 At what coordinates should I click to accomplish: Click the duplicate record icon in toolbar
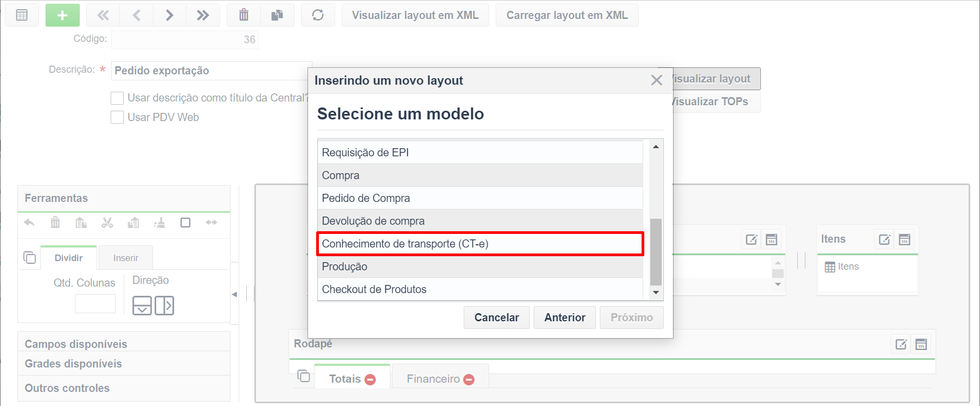tap(278, 15)
